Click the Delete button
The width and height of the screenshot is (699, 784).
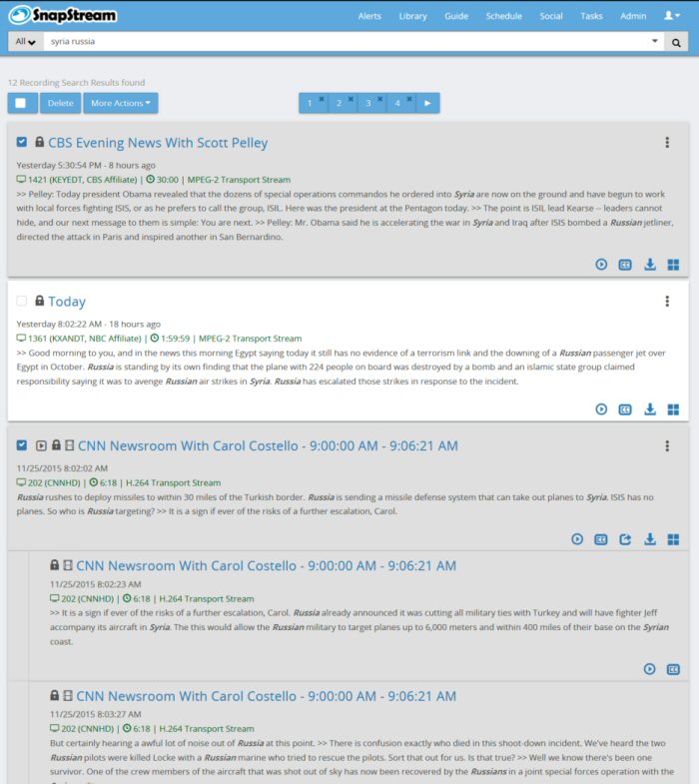(61, 103)
